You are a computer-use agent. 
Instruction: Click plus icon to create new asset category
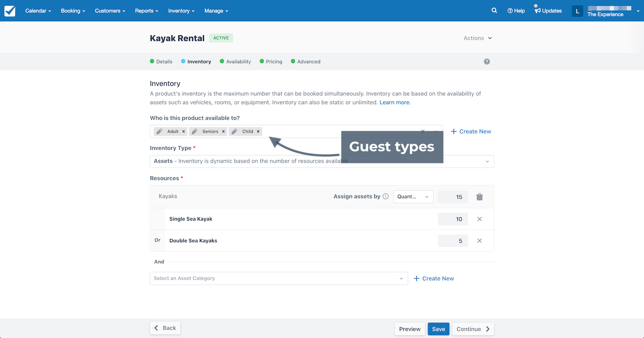coord(416,278)
